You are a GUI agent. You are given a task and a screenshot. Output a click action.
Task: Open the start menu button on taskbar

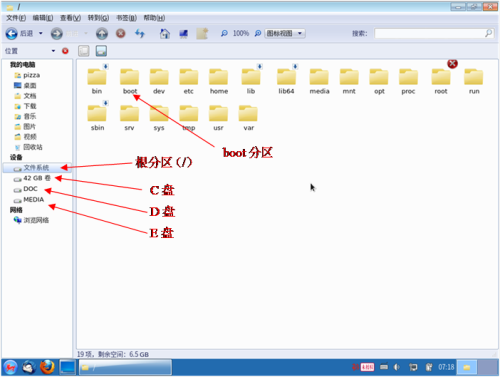pyautogui.click(x=11, y=367)
